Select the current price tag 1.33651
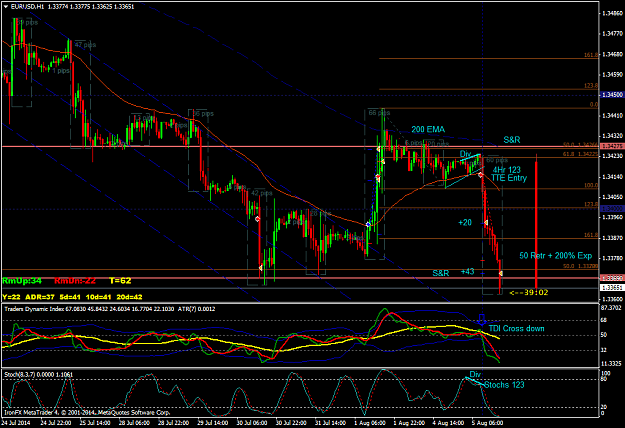 click(612, 288)
